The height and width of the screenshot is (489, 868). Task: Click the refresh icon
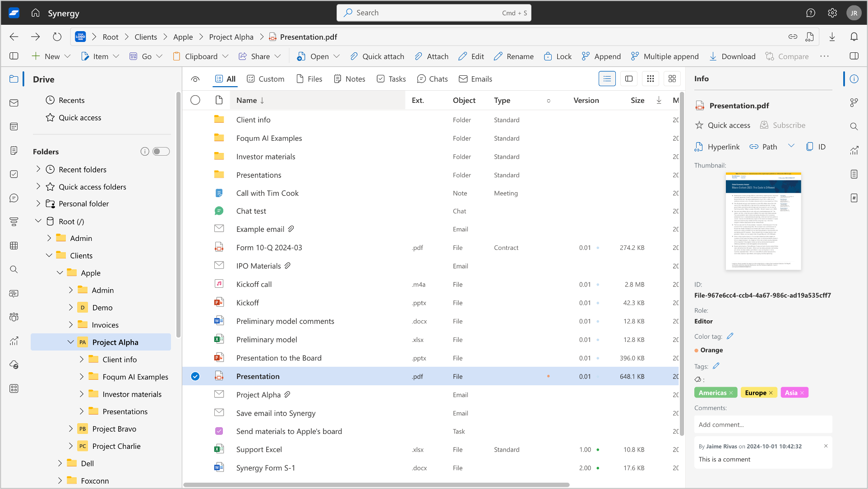click(x=57, y=37)
